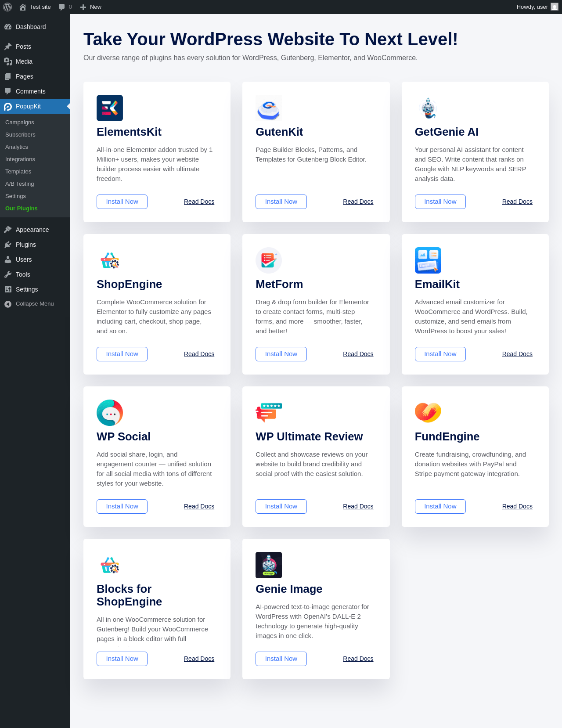Click the Genie Image logo icon
The height and width of the screenshot is (728, 562).
(269, 565)
